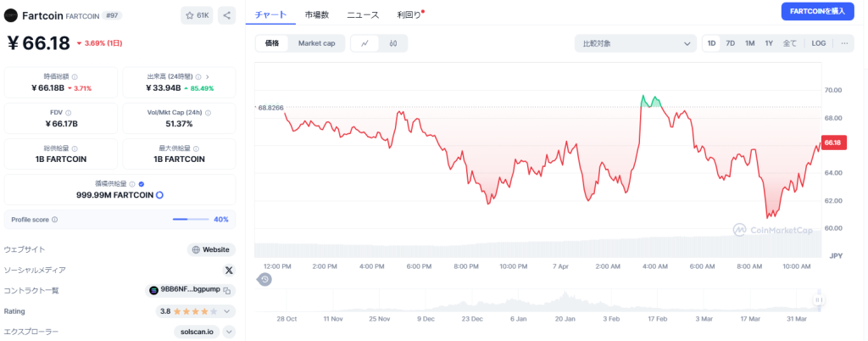Viewport: 868px width, 341px height.
Task: Click info icon next to Vol/Mkt Cap (24h)
Action: click(x=209, y=112)
